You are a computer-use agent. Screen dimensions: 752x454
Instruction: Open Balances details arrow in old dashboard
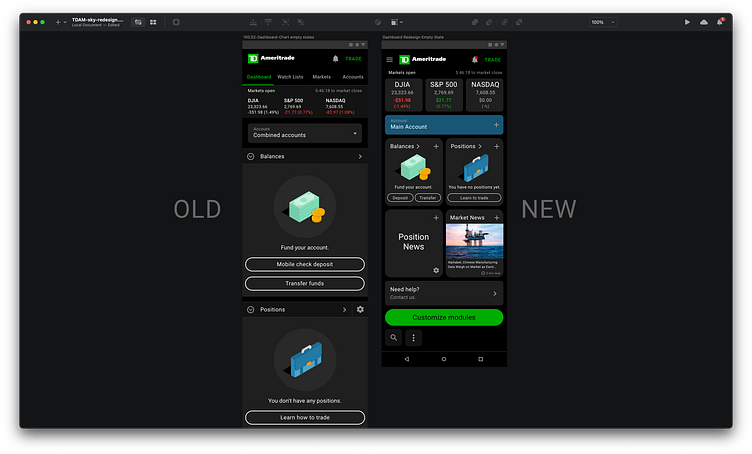[360, 157]
